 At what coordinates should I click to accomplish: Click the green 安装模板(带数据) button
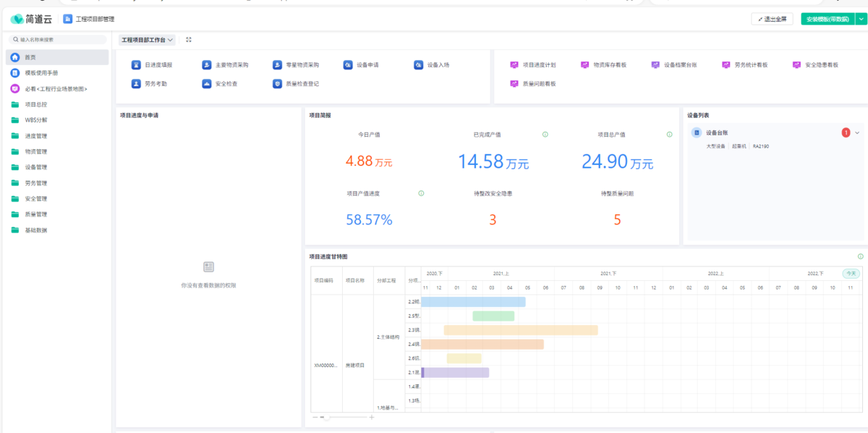pyautogui.click(x=827, y=19)
